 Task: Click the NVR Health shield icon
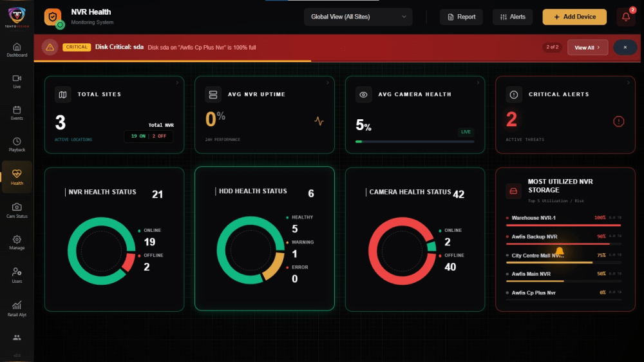pyautogui.click(x=53, y=17)
